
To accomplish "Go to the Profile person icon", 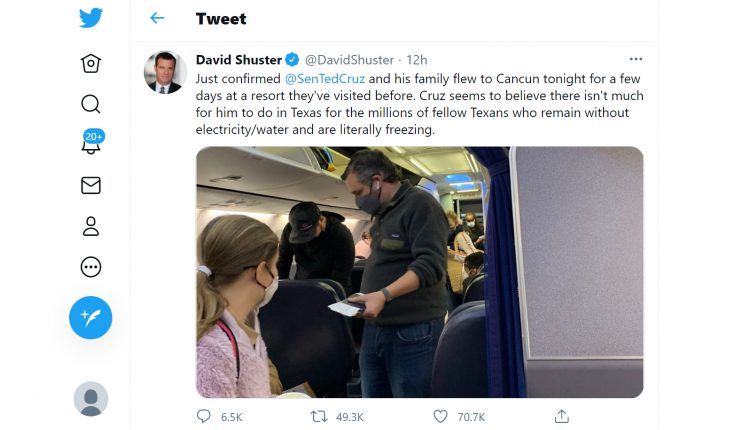I will (x=91, y=226).
